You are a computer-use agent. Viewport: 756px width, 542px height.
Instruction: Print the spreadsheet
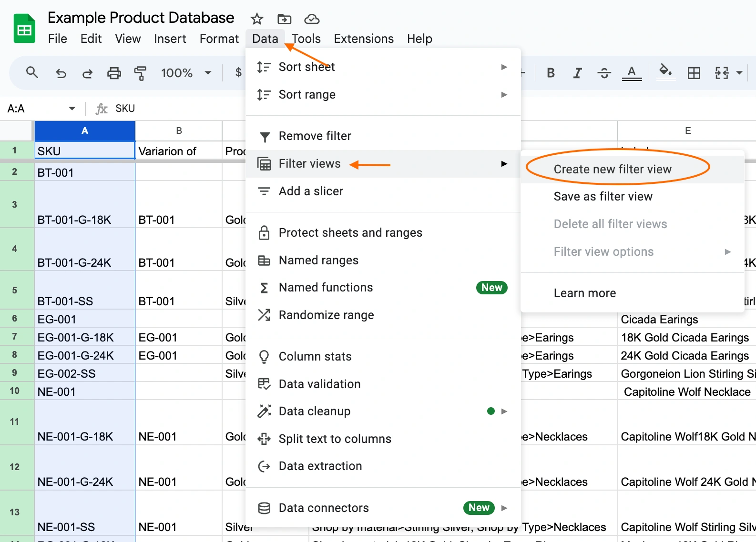pos(114,73)
